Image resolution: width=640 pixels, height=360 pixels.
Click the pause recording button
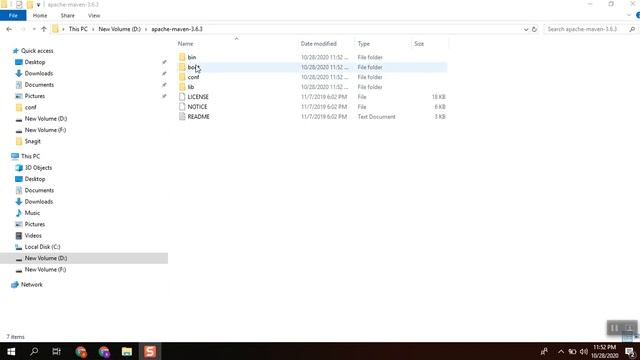point(614,328)
